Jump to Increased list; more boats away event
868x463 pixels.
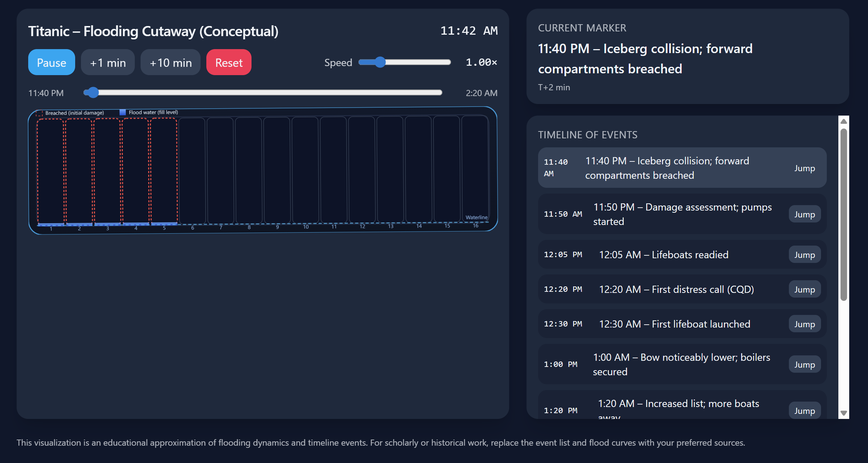(x=804, y=411)
